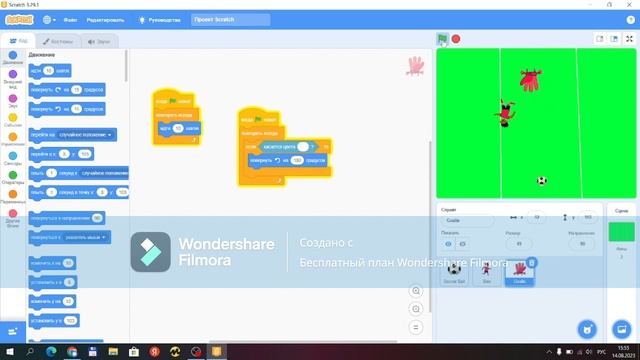Zoom in the script workspace
The width and height of the screenshot is (640, 360).
point(416,291)
